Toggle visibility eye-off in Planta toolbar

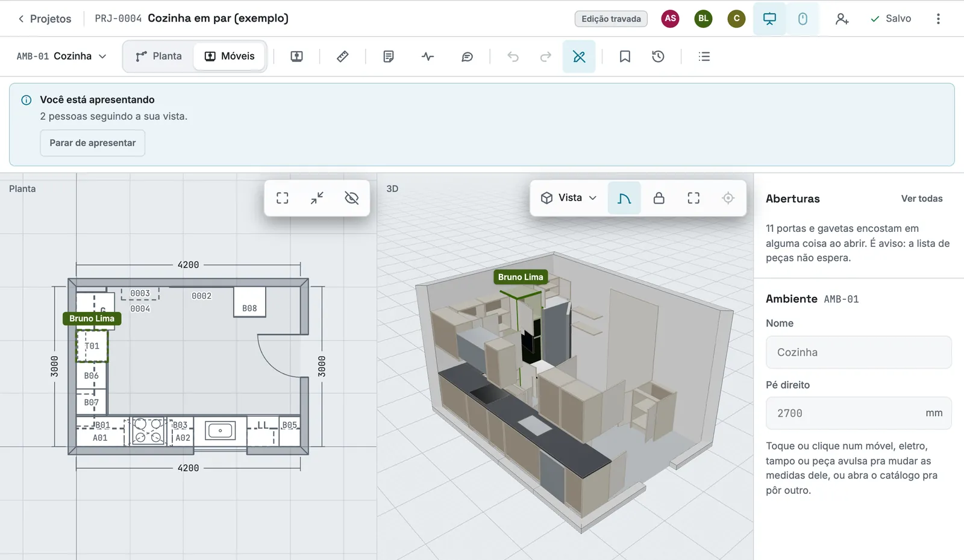[x=352, y=198]
